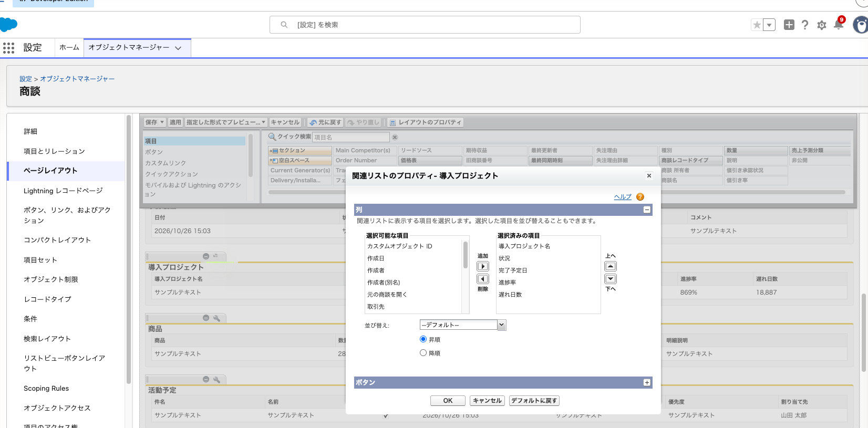Viewport: 868px width, 428px height.
Task: Click the クイック検索 項目名 field
Action: (x=351, y=137)
